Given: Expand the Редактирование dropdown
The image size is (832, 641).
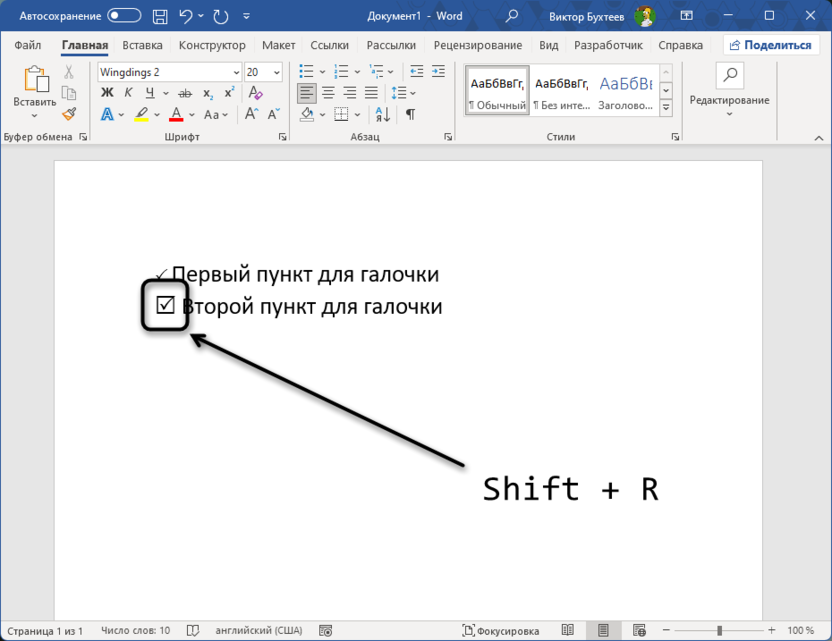Looking at the screenshot, I should click(729, 100).
